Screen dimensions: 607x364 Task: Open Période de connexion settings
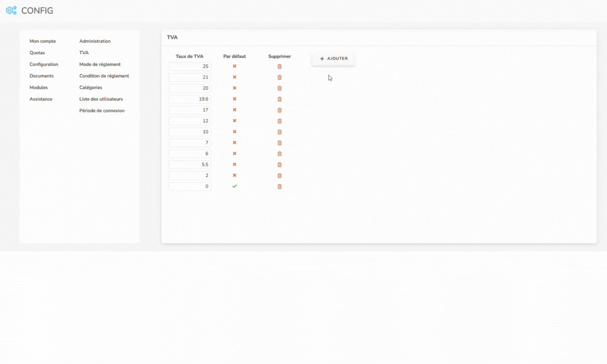tap(102, 111)
